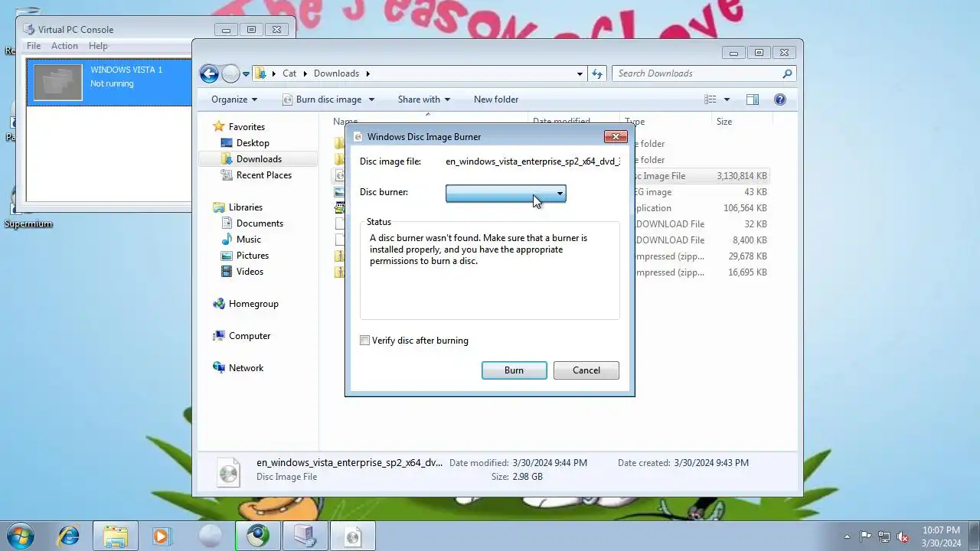Click the Burn button

point(514,370)
